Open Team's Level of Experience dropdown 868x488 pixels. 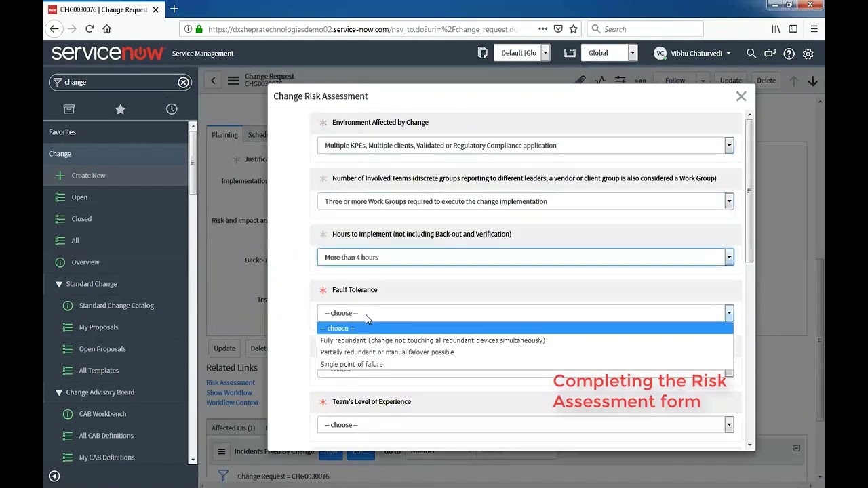[x=526, y=425]
